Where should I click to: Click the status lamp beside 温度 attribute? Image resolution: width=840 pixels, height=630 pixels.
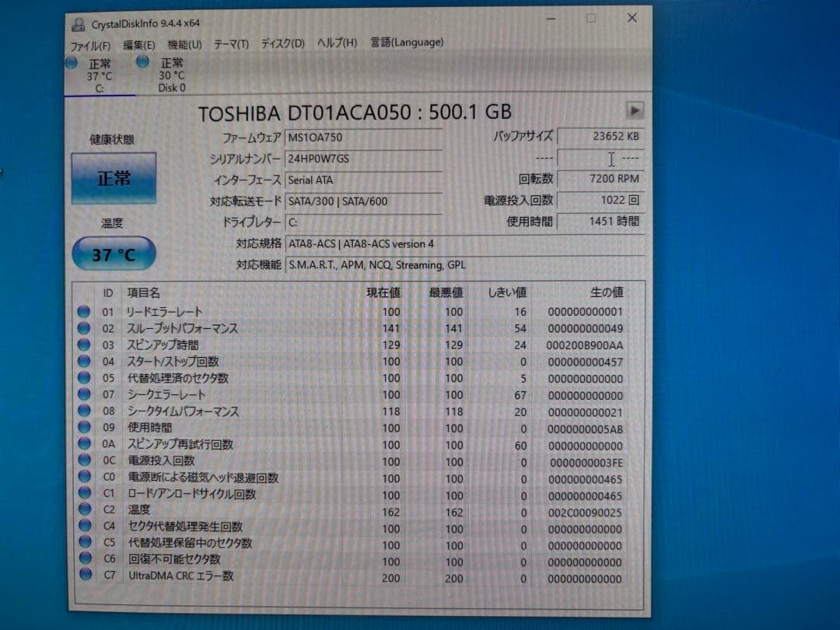point(84,510)
